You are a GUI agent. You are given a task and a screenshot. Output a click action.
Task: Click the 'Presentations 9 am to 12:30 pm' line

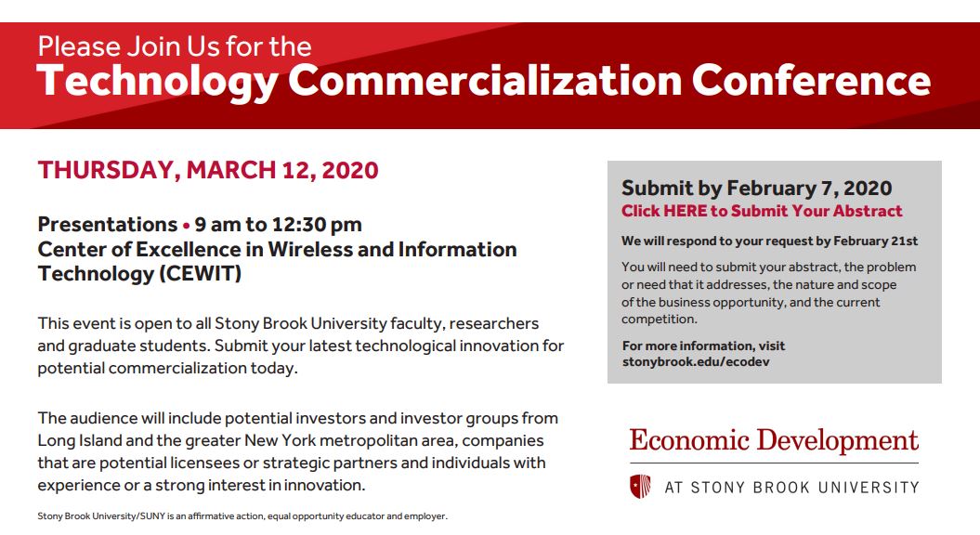[200, 225]
